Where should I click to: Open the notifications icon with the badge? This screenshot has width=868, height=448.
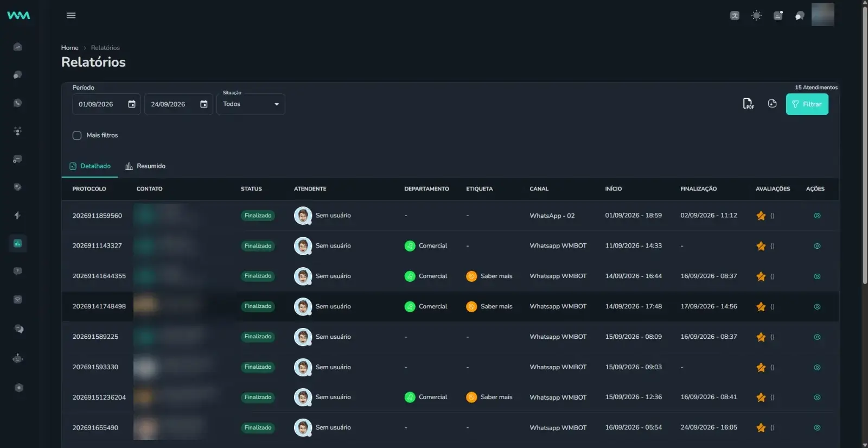coord(778,16)
